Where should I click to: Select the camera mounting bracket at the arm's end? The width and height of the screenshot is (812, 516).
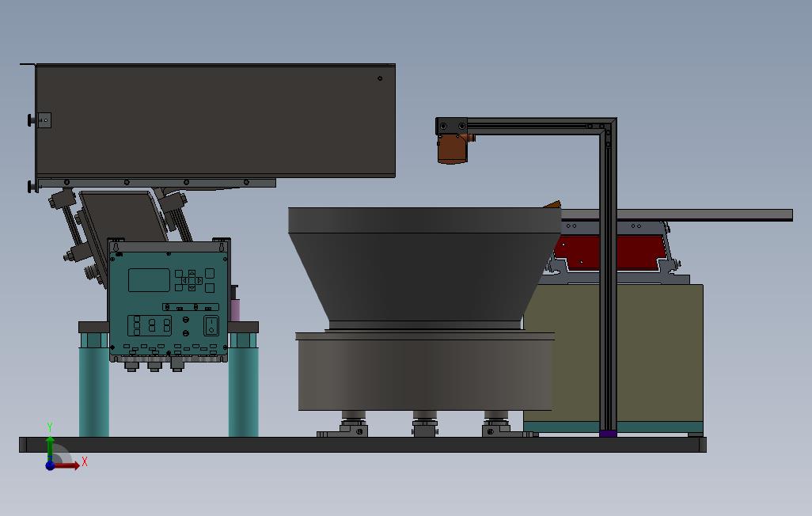click(x=451, y=127)
